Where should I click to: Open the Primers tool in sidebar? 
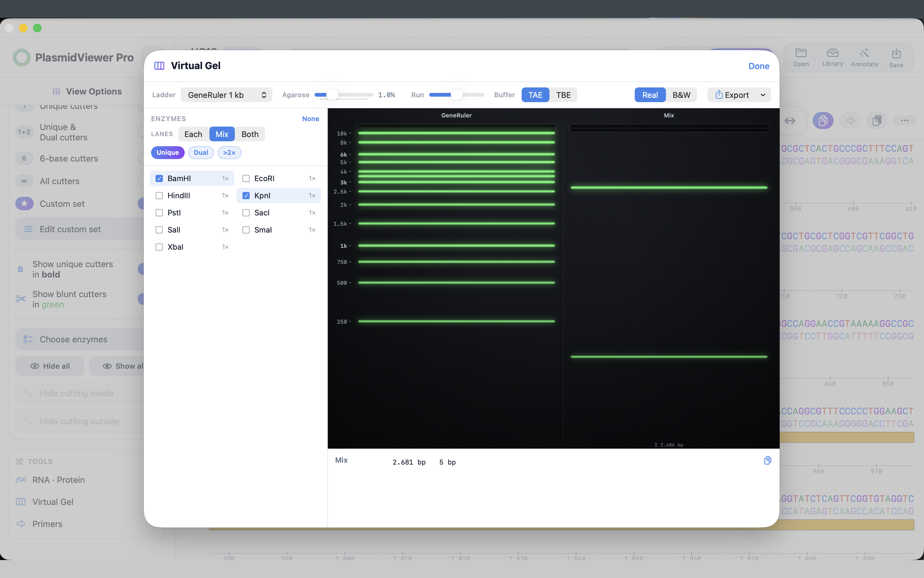click(47, 524)
